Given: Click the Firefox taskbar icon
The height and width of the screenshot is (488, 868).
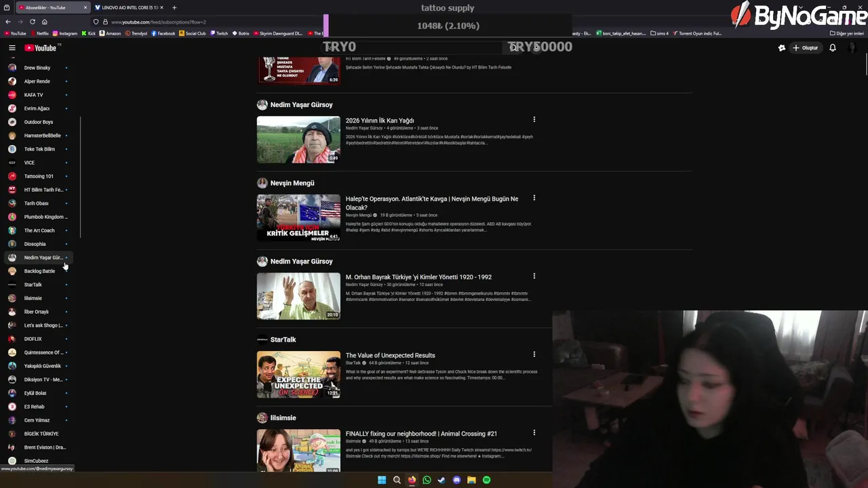Looking at the screenshot, I should click(412, 480).
